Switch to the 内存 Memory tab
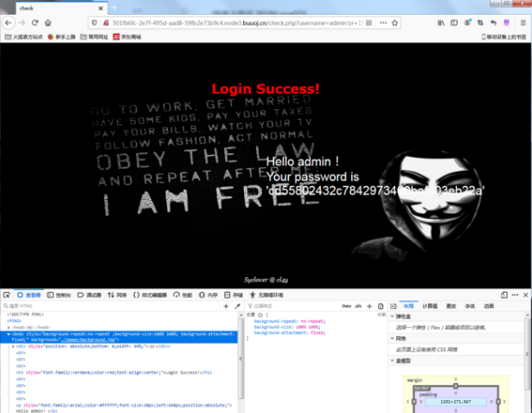The width and height of the screenshot is (532, 413). click(208, 294)
